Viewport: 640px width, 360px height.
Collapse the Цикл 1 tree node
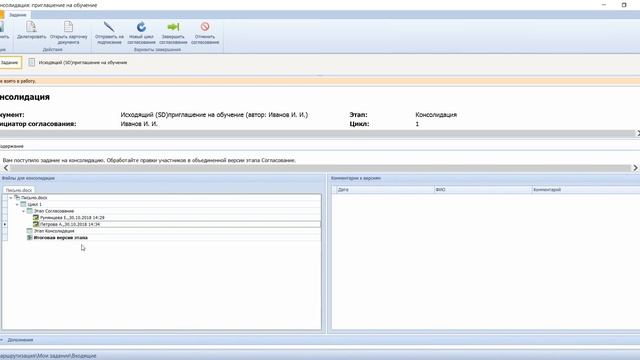(17, 204)
